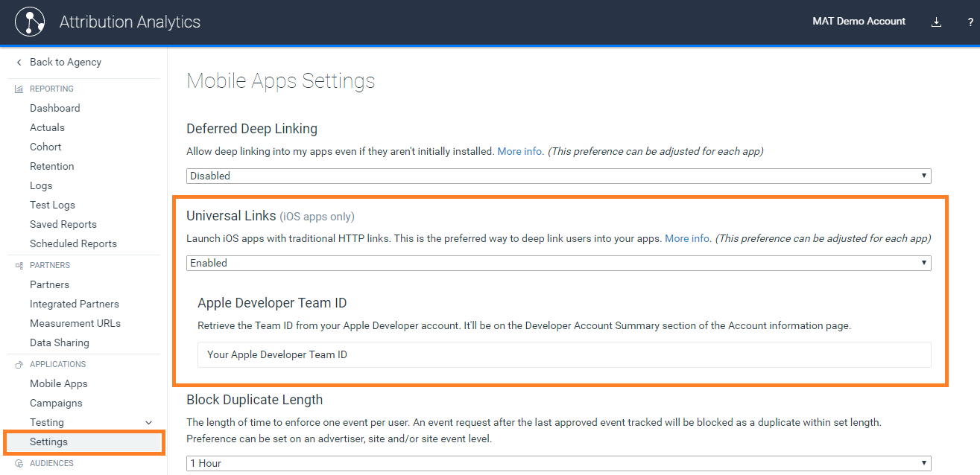This screenshot has height=475, width=980.
Task: Click MAT Demo Account name in header
Action: 859,22
